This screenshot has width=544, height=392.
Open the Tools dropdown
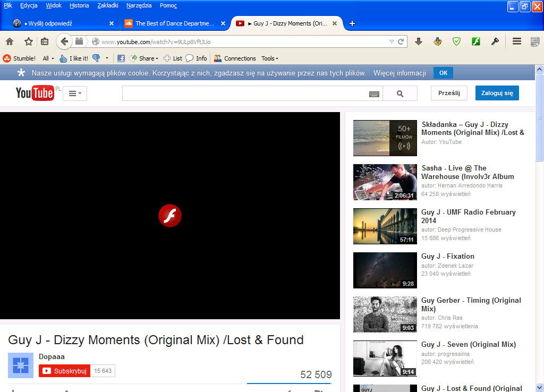coord(270,58)
